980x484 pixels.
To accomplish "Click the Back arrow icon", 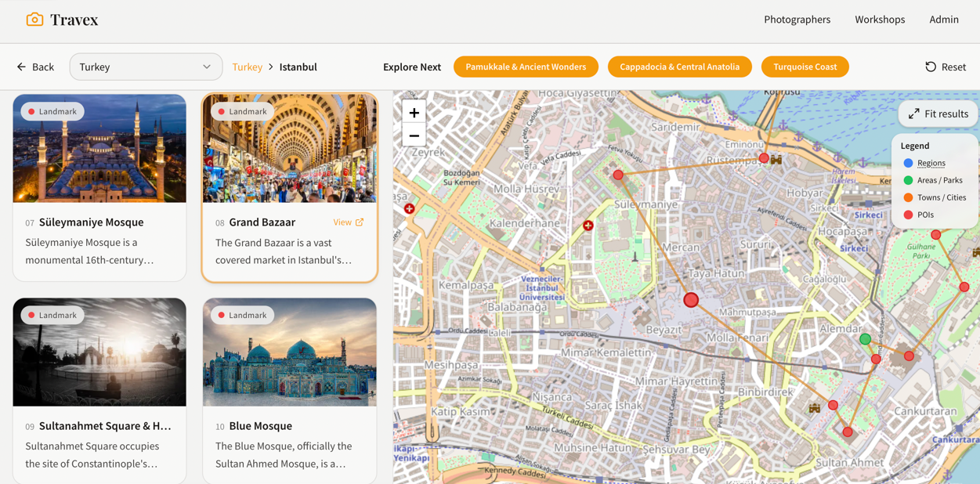I will tap(21, 67).
